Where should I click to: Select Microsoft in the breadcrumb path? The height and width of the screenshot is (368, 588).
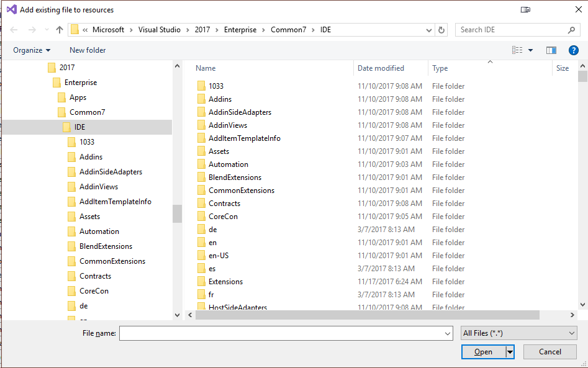[x=108, y=30]
